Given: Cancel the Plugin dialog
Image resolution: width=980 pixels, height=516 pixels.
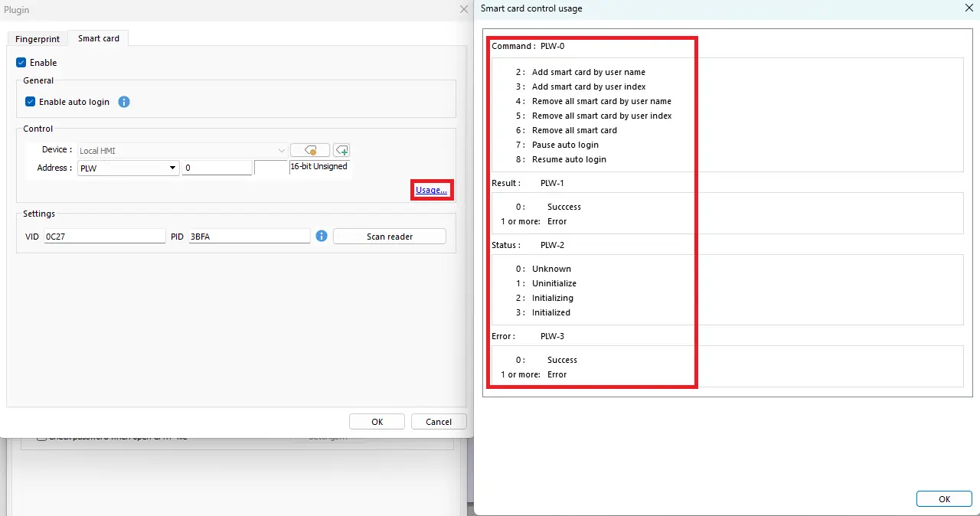Looking at the screenshot, I should tap(438, 421).
